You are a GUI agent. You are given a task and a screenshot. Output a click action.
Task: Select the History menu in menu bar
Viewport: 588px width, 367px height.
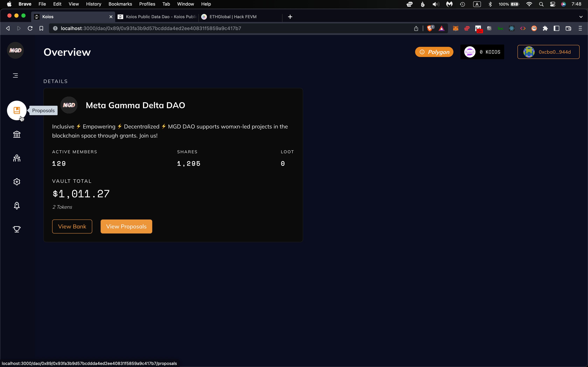click(x=93, y=4)
